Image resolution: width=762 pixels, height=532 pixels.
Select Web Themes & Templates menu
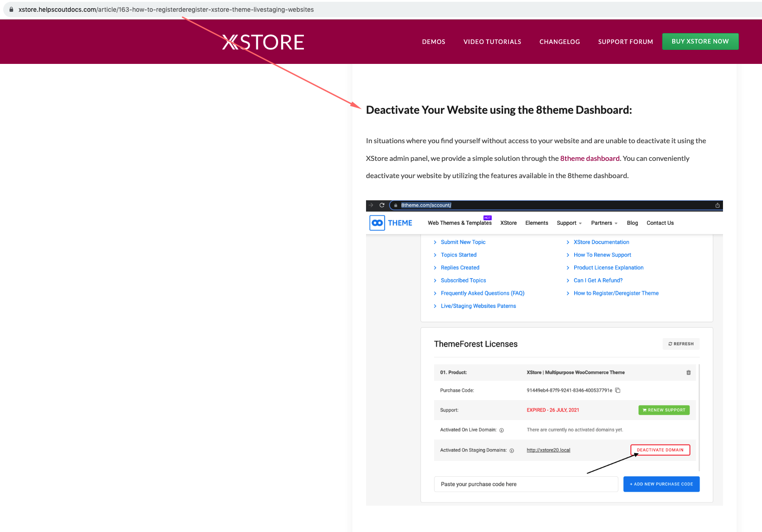pos(459,223)
